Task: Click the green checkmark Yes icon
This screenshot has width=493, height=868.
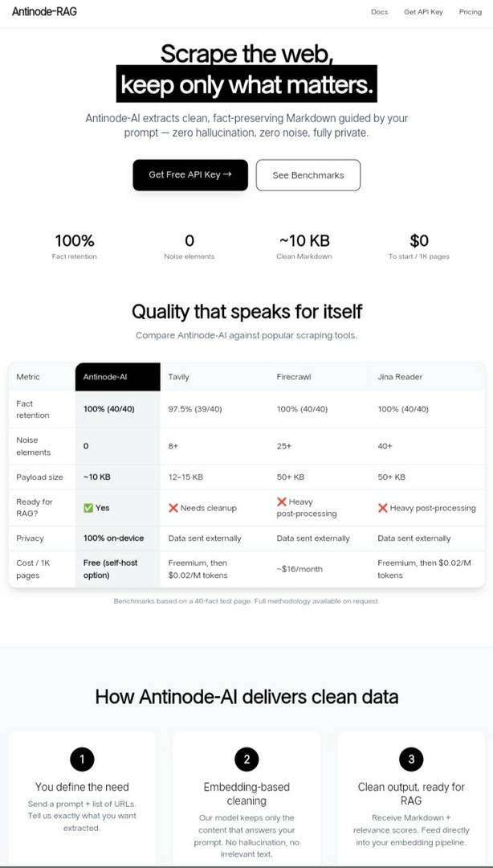Action: pyautogui.click(x=88, y=508)
